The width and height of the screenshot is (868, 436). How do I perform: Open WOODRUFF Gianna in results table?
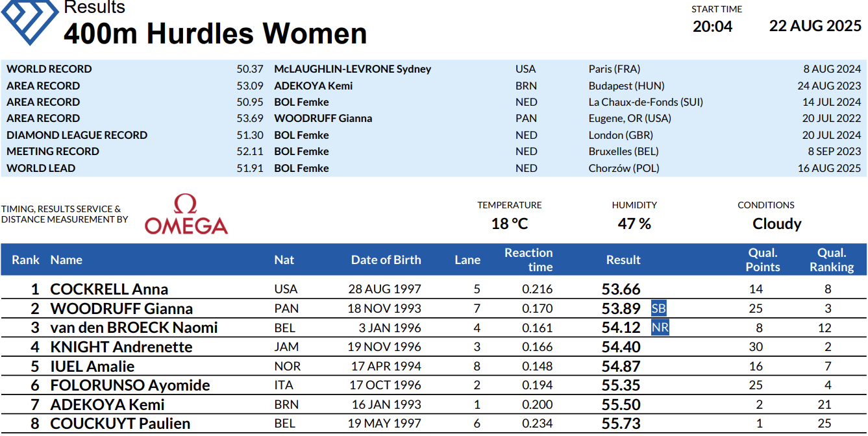tap(121, 308)
